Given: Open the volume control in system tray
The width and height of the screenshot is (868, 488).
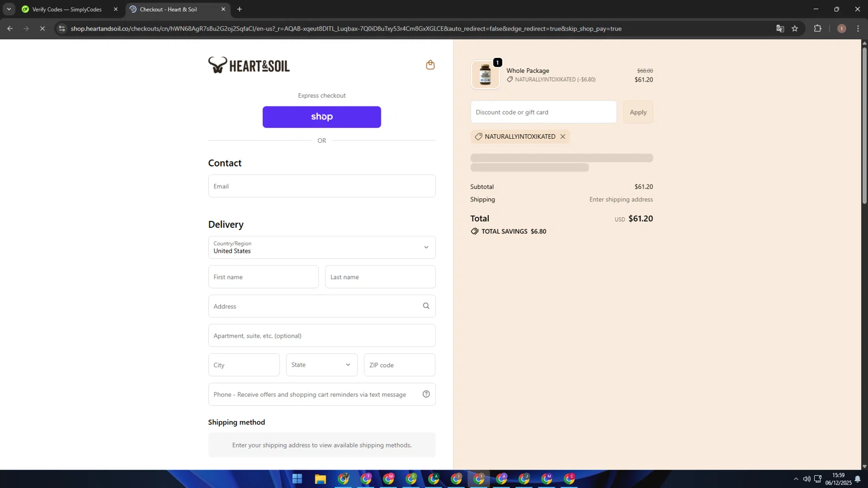Looking at the screenshot, I should [807, 479].
